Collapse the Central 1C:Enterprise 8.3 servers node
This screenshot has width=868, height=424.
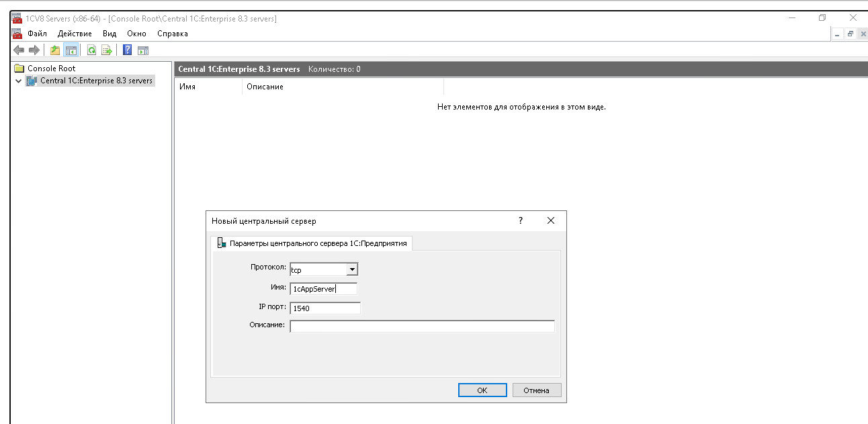pyautogui.click(x=18, y=81)
